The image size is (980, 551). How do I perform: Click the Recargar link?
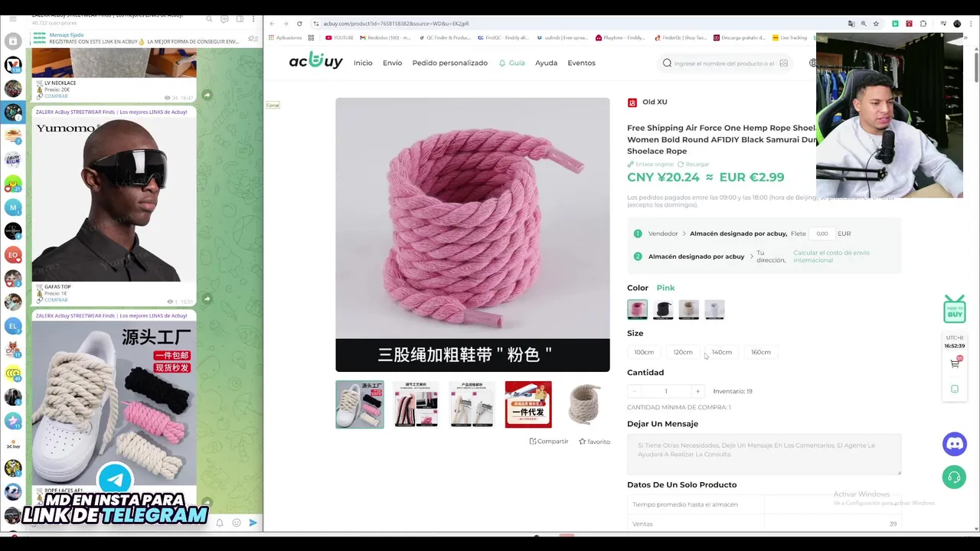693,165
